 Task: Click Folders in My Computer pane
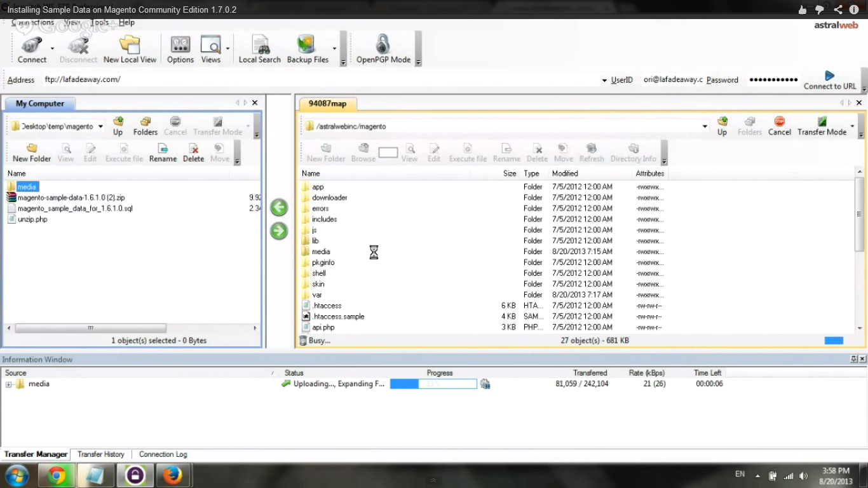point(145,126)
